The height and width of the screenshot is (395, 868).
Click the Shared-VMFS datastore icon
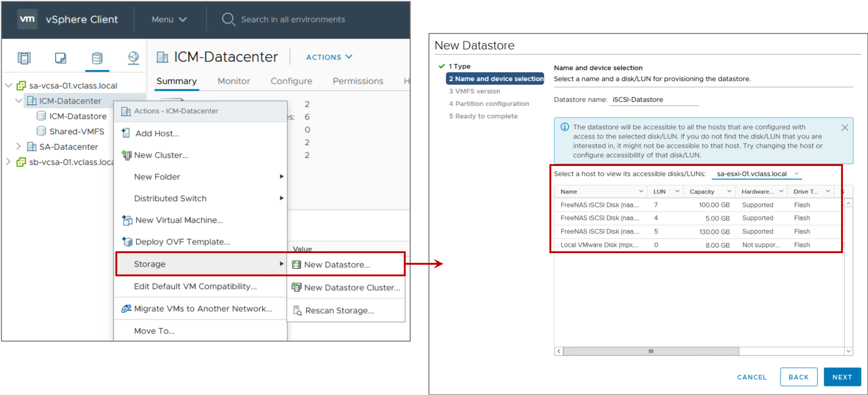[41, 131]
